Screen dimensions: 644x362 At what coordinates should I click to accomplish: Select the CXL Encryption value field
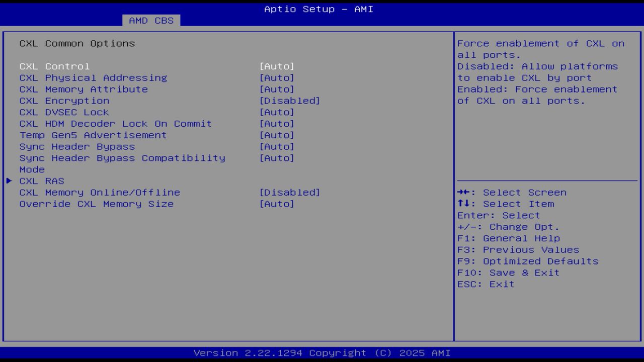[291, 101]
